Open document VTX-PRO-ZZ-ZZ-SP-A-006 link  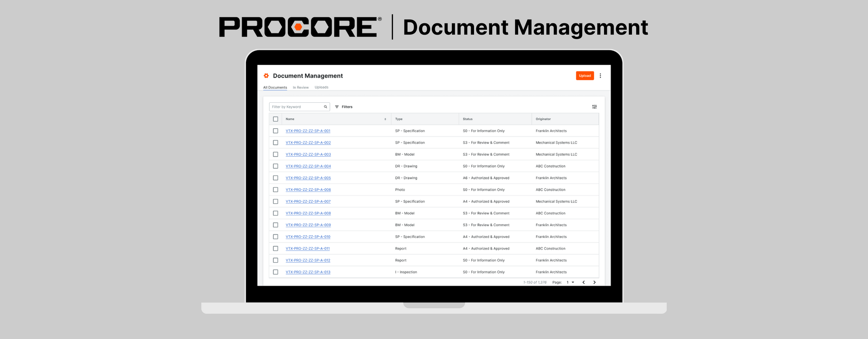308,189
